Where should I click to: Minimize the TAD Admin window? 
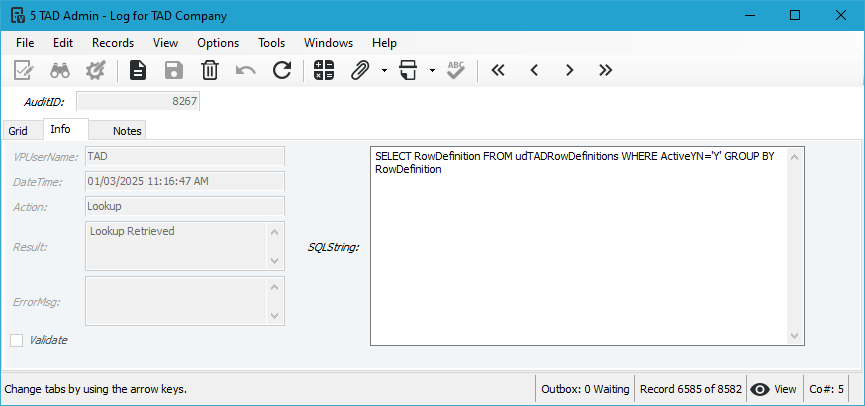click(x=749, y=15)
